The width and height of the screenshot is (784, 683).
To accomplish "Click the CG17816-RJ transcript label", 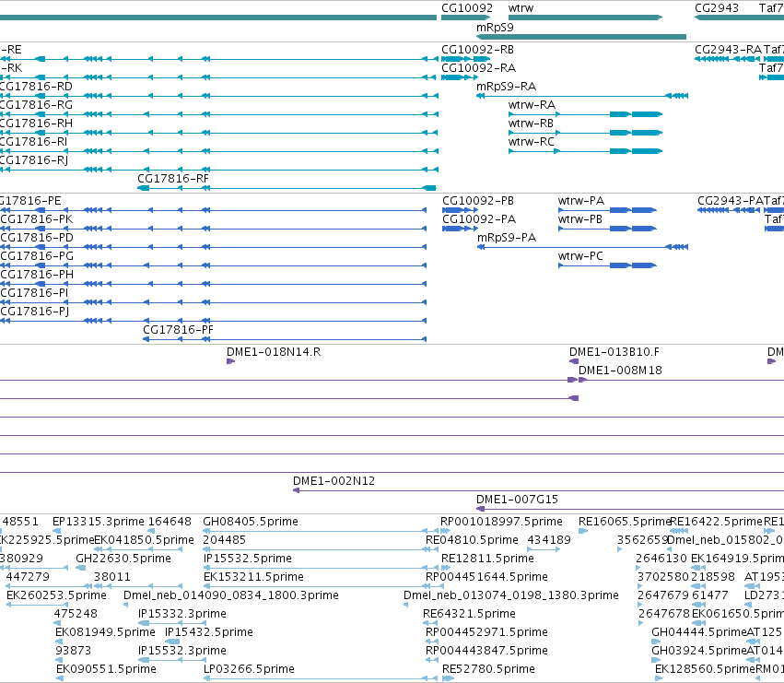I will coord(34,160).
